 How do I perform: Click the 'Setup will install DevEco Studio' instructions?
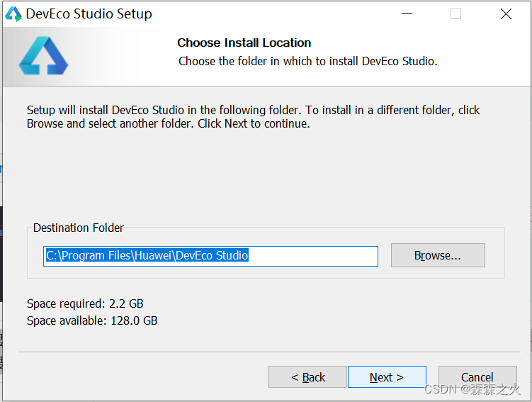pos(253,117)
